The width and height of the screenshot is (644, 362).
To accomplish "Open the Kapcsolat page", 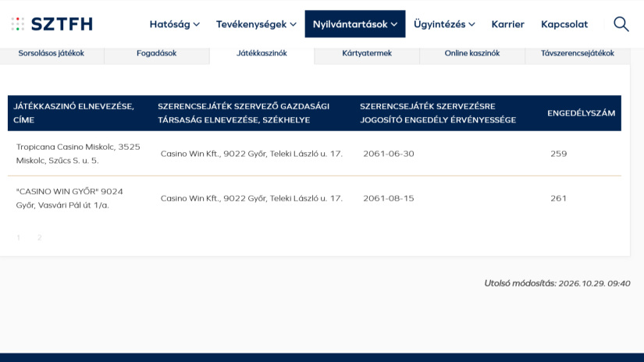I will coord(564,24).
